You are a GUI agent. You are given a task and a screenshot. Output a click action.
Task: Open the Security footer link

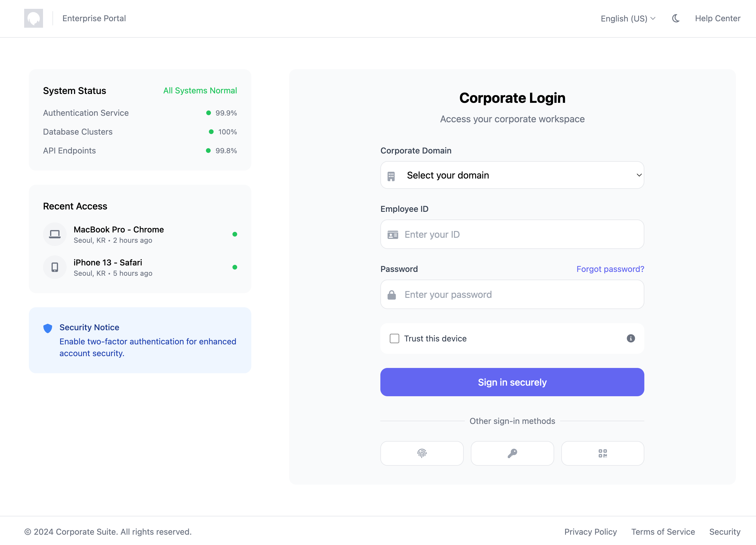[725, 532]
